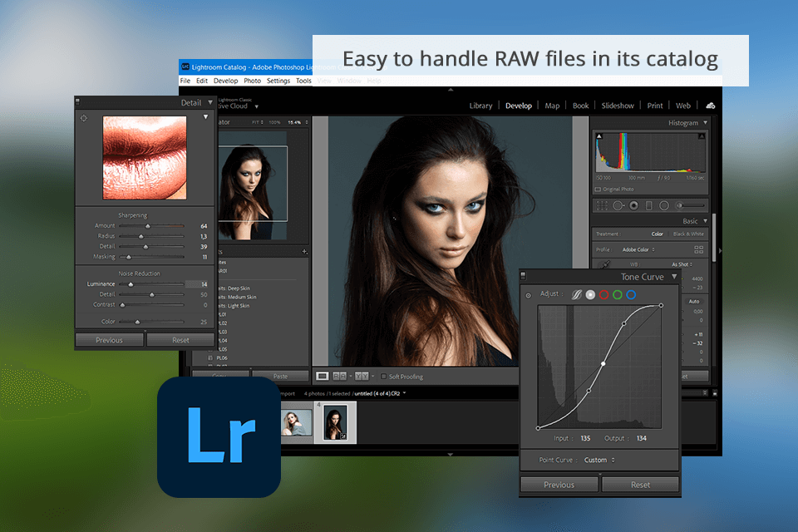Select the dark-haired portrait filmstrip thumbnail
Image resolution: width=798 pixels, height=532 pixels.
tap(335, 422)
